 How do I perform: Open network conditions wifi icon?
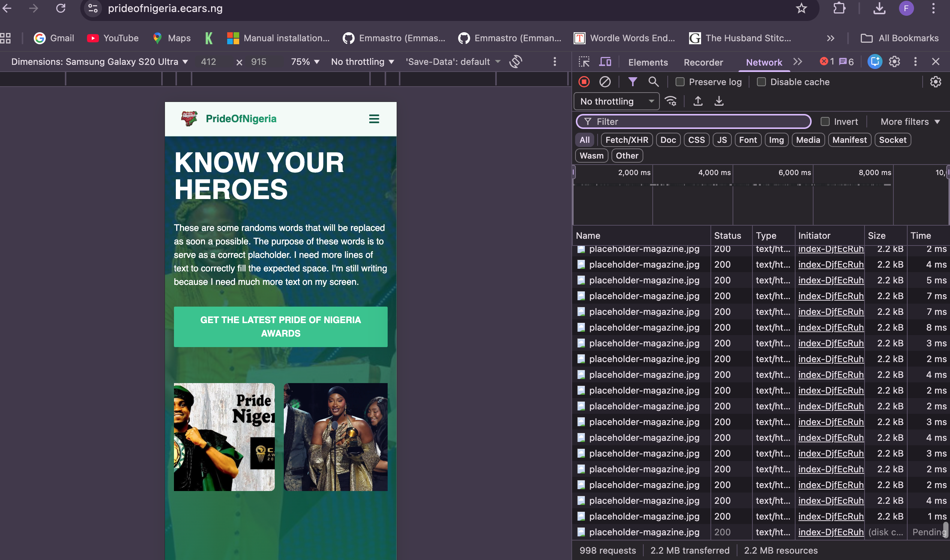pyautogui.click(x=671, y=101)
